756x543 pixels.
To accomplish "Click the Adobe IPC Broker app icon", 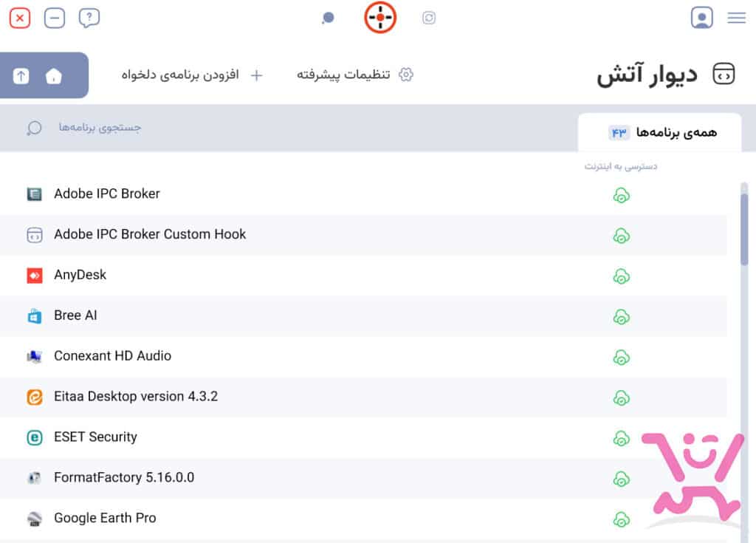I will 34,194.
